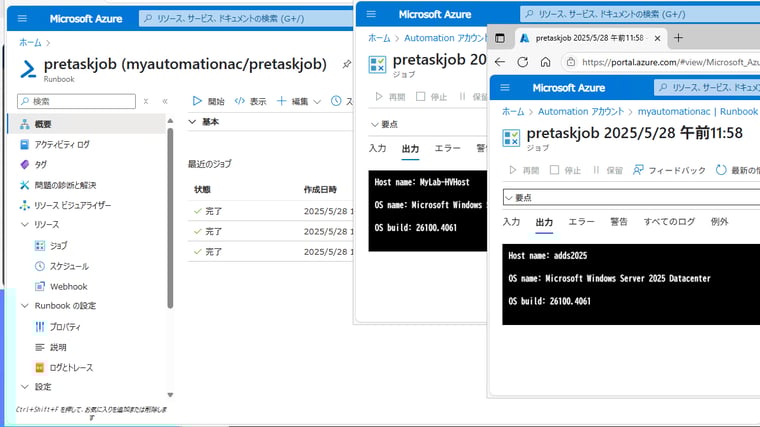Clear the sidebar search with the X
This screenshot has width=760, height=427.
pos(145,101)
